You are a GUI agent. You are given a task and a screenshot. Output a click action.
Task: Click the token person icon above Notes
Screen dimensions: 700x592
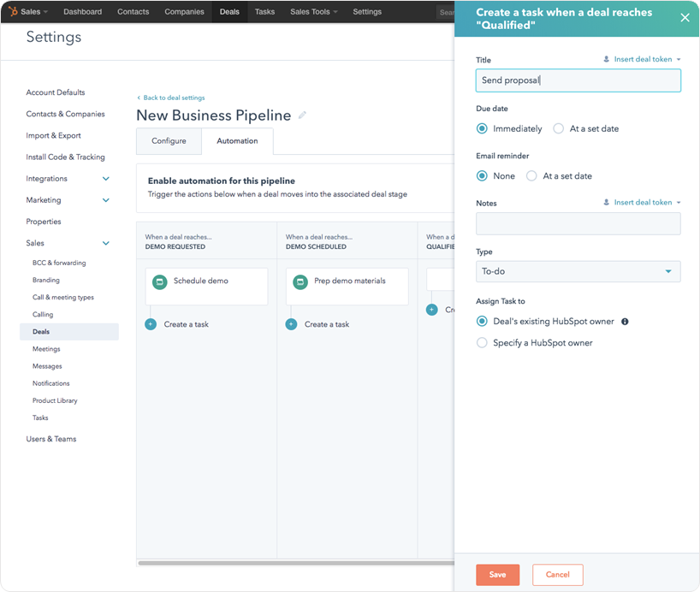pyautogui.click(x=606, y=202)
